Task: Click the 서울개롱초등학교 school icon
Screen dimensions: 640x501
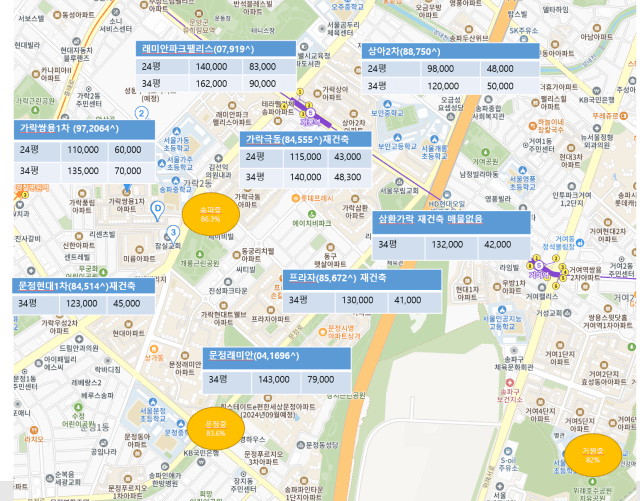Action: 434,140
